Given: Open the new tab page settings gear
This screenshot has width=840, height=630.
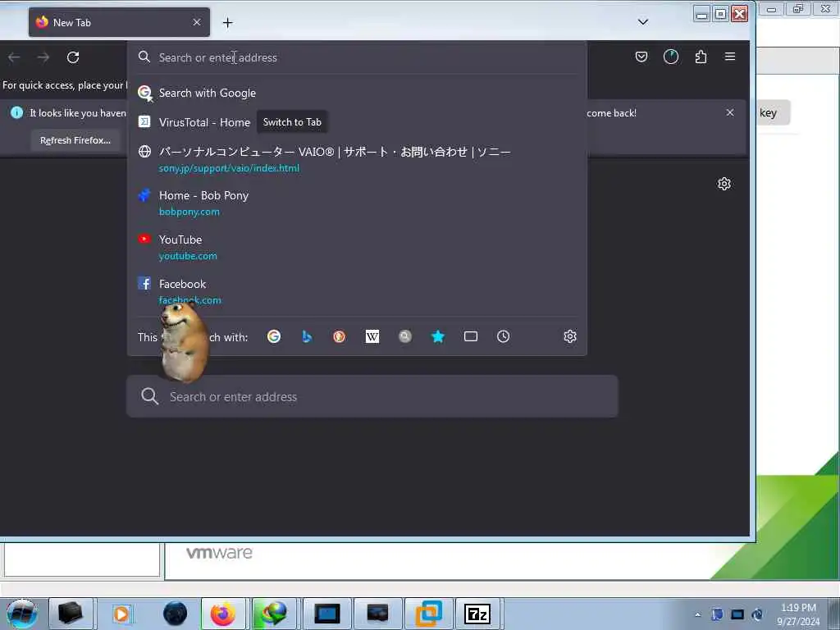Looking at the screenshot, I should 724,184.
